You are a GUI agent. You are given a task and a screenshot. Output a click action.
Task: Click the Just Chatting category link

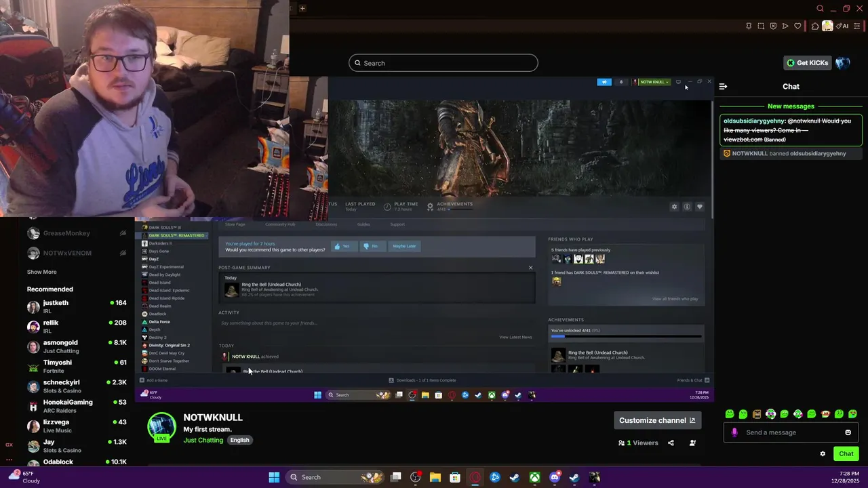(x=203, y=440)
